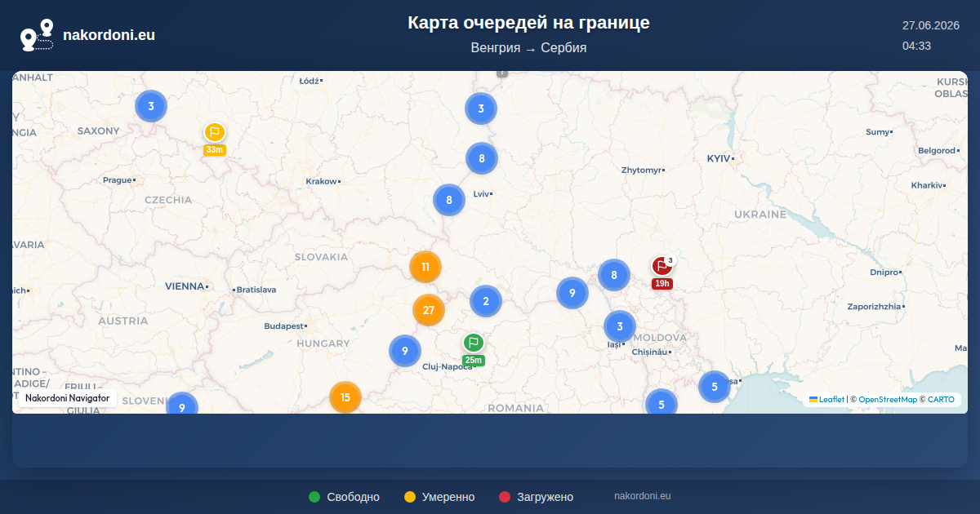This screenshot has width=980, height=514.
Task: Click the Венгрия → Сербия route subtitle
Action: point(529,48)
